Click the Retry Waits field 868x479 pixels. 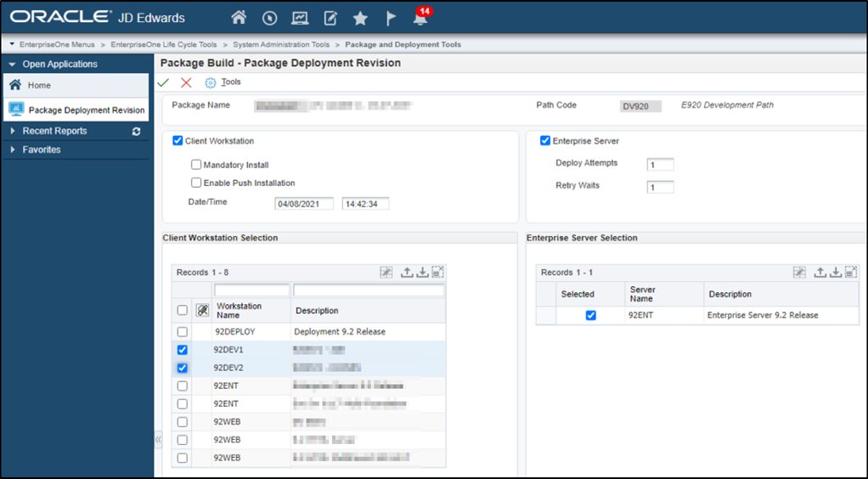coord(661,187)
